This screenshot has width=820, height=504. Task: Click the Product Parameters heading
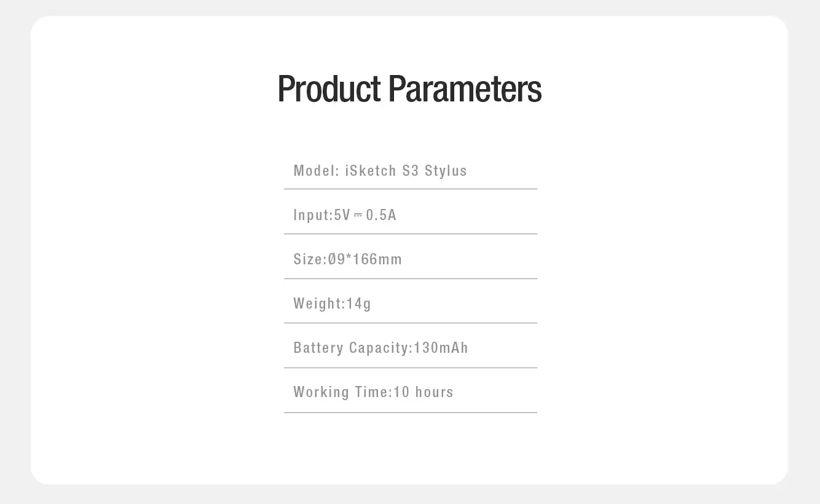[x=409, y=89]
